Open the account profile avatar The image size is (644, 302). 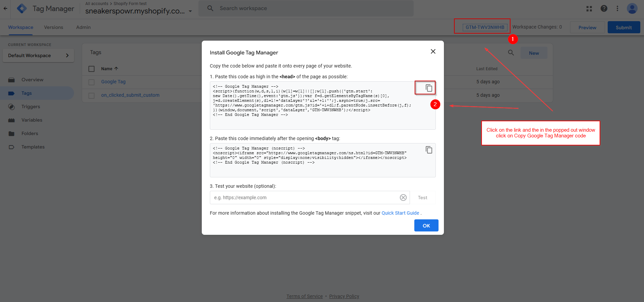[632, 9]
